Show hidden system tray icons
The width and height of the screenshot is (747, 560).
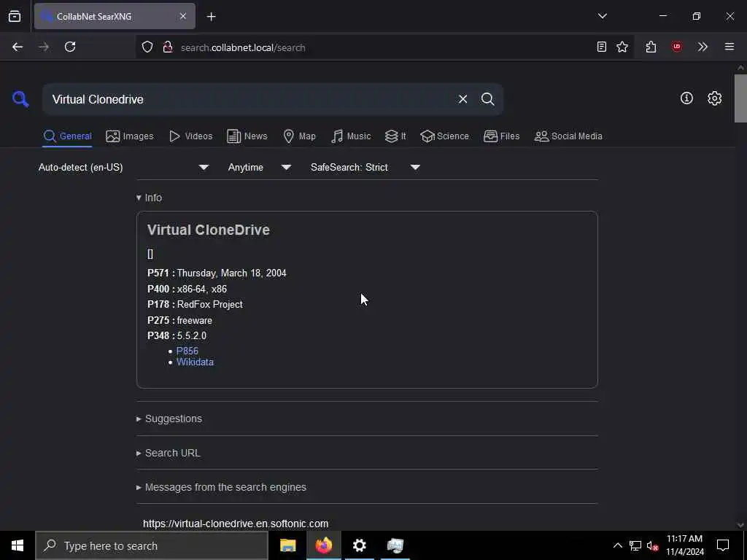617,545
